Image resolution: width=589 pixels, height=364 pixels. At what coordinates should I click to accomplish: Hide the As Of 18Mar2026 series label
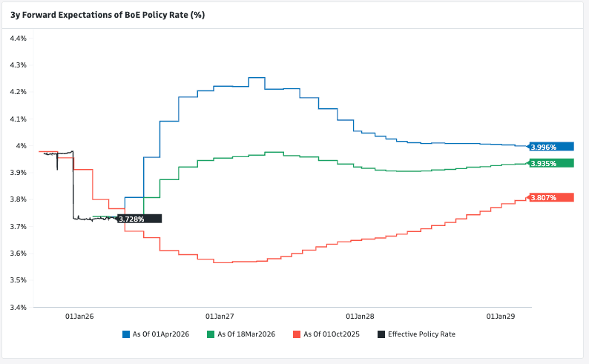[246, 334]
